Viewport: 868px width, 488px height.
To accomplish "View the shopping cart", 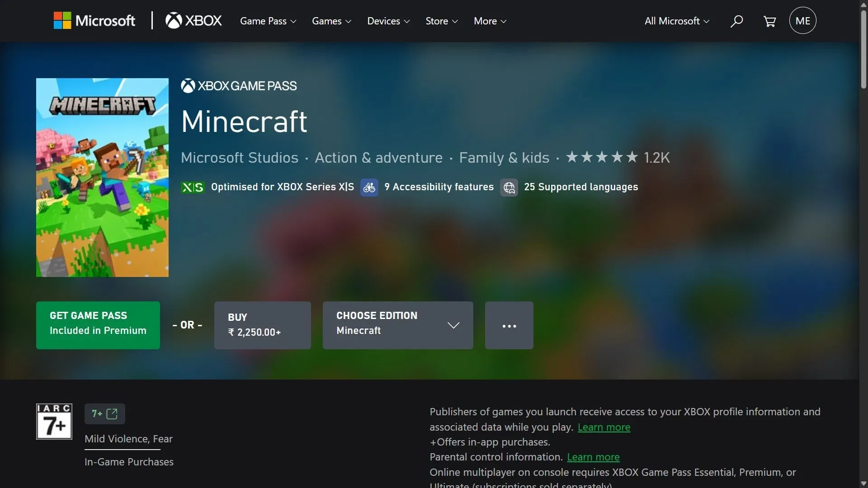I will point(769,21).
